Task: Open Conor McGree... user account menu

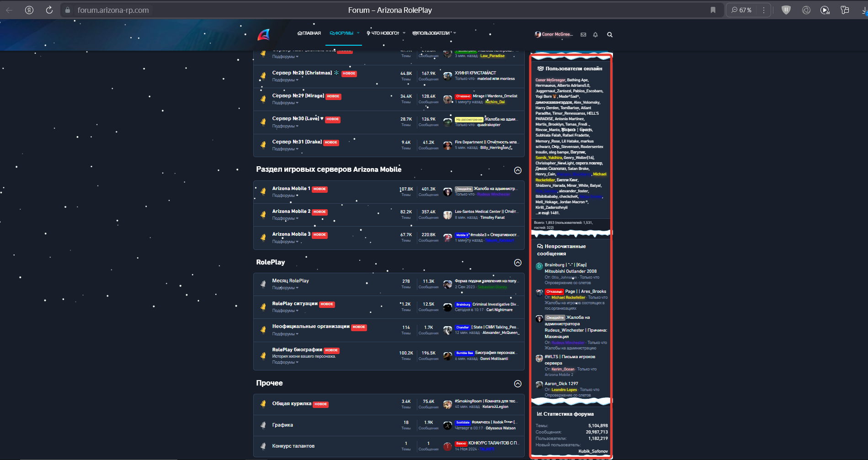Action: click(554, 34)
